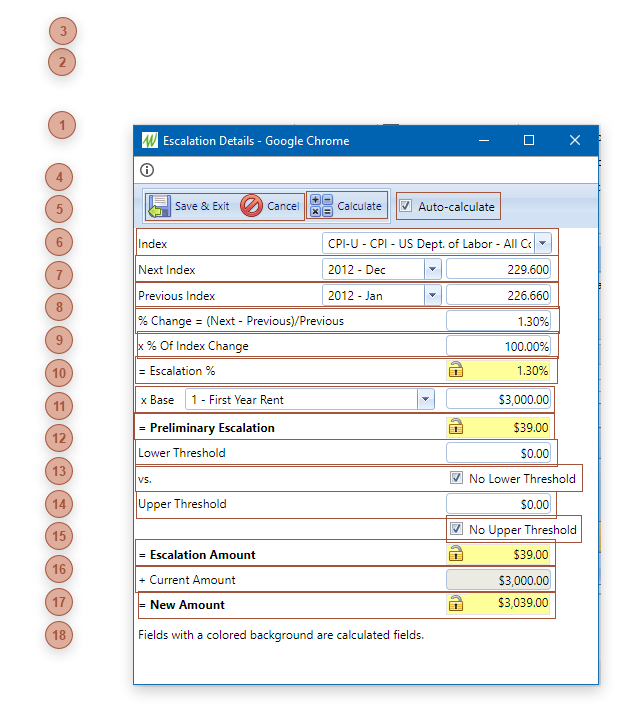Click the Previous Index value 226.660 field

pos(498,295)
